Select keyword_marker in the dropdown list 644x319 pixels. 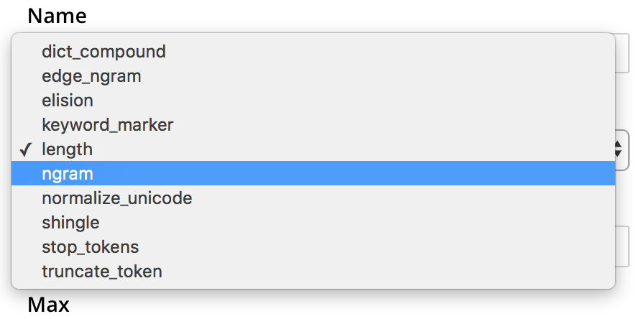[108, 125]
